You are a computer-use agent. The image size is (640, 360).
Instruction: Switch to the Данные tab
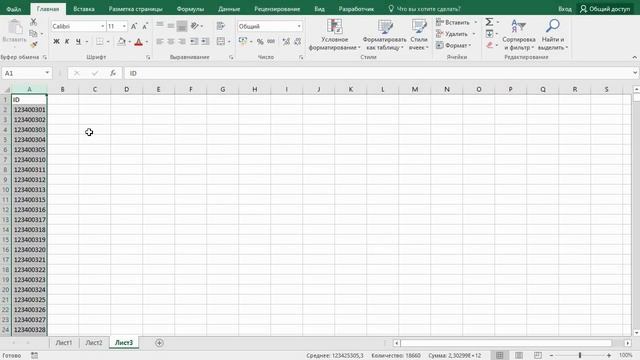coord(229,9)
